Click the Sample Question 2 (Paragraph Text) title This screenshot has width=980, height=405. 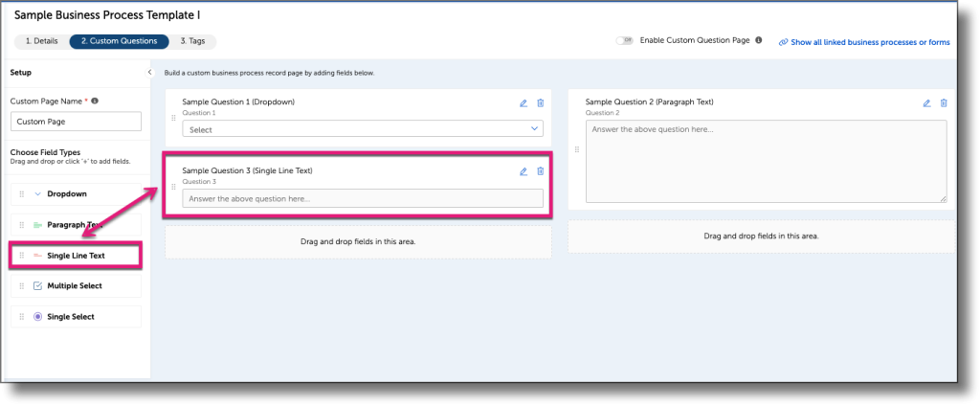pos(650,101)
